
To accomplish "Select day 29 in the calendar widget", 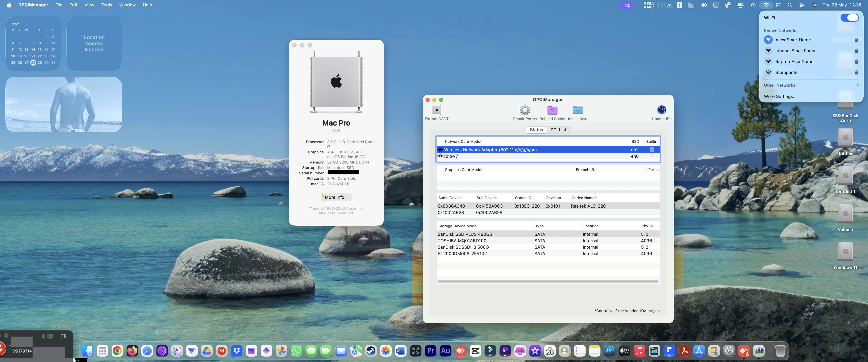I will point(40,62).
